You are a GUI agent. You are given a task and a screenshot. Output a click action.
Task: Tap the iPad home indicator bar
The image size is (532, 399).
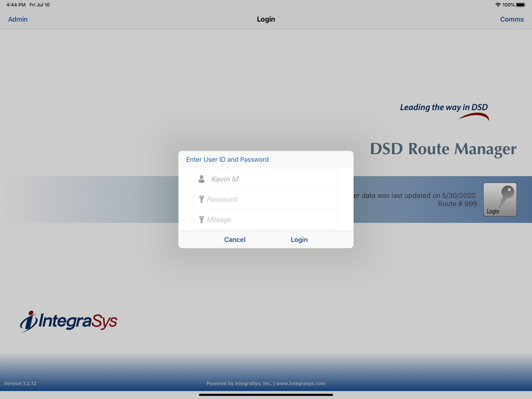(x=266, y=395)
